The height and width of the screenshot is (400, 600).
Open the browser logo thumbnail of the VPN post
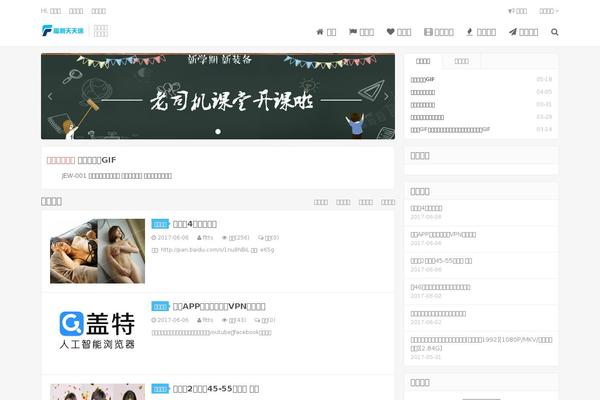(x=97, y=330)
